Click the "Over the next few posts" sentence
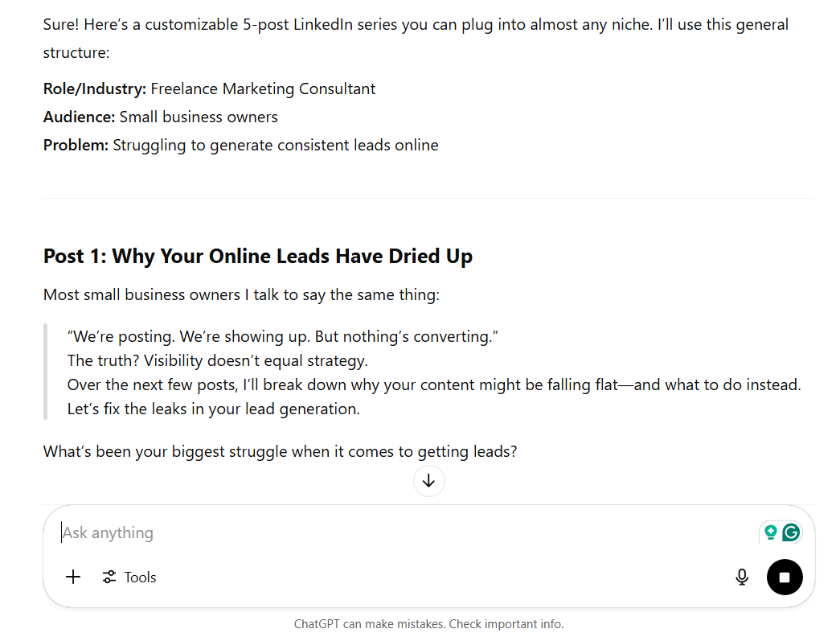The height and width of the screenshot is (633, 840). [x=434, y=384]
